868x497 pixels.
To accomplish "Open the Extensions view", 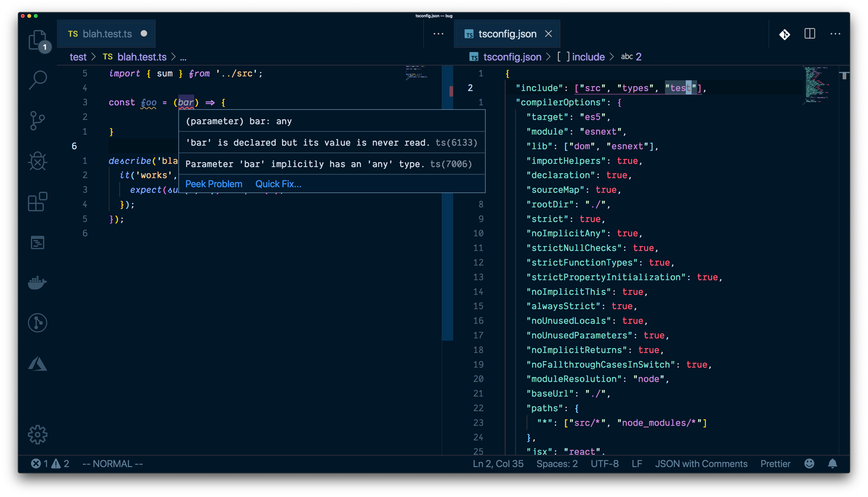I will coord(37,202).
